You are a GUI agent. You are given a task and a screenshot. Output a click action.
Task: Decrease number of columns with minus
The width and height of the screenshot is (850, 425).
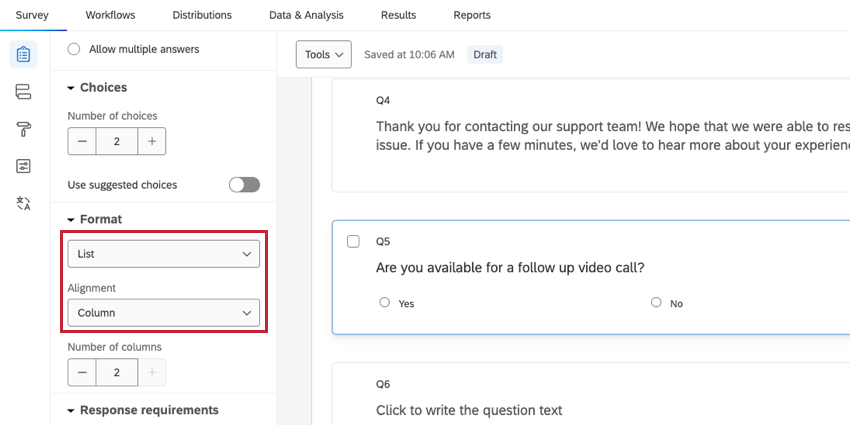coord(82,373)
